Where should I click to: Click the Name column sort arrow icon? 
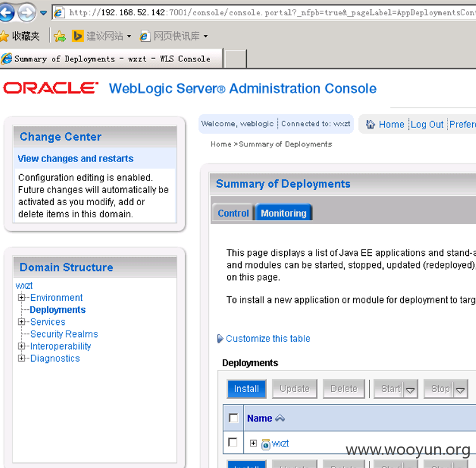pos(280,418)
